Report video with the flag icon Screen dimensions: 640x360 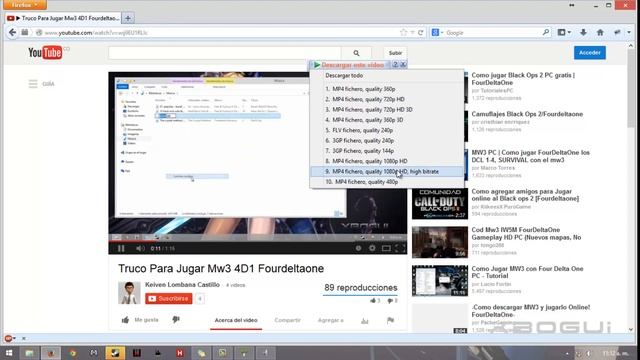(x=390, y=320)
